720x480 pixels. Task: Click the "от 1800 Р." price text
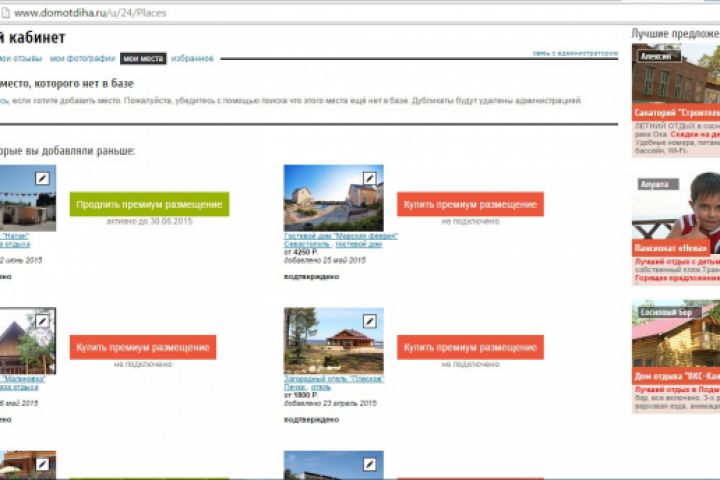(x=301, y=395)
